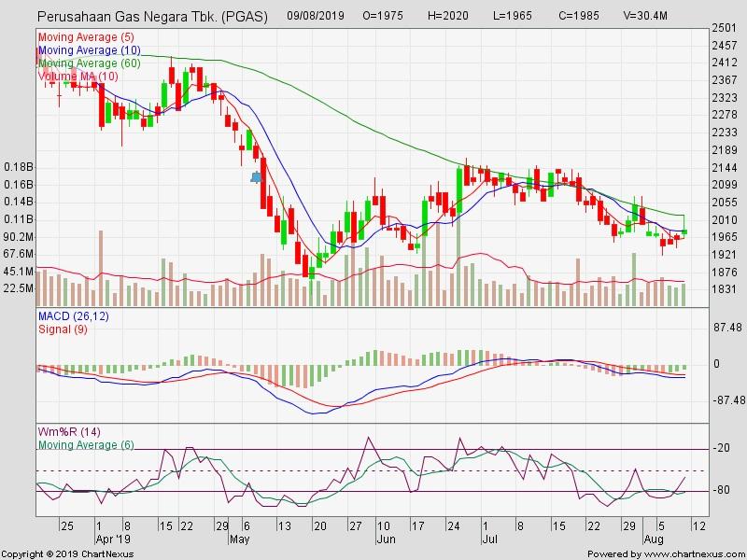Screen dimensions: 747x560
Task: Click the 0.14B volume axis label
Action: click(19, 202)
